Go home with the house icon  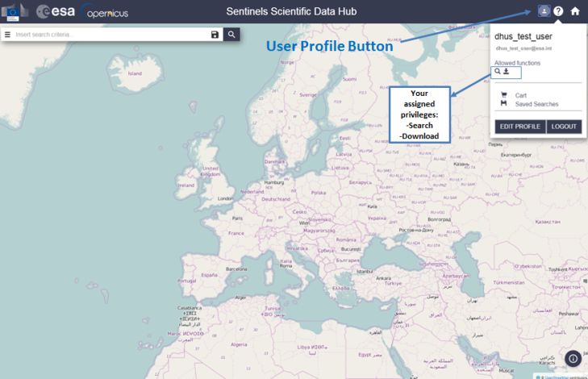pos(575,11)
